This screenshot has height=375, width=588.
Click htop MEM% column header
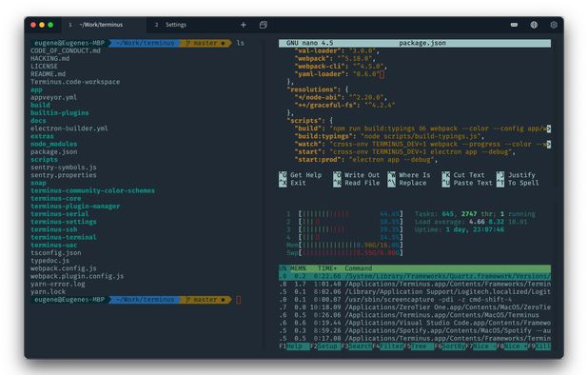(x=298, y=268)
